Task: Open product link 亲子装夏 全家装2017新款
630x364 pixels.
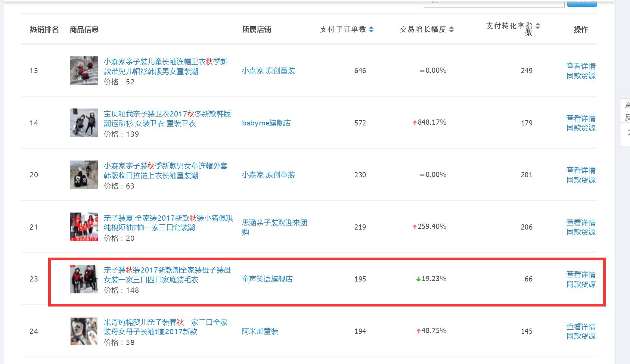Action: (x=168, y=223)
